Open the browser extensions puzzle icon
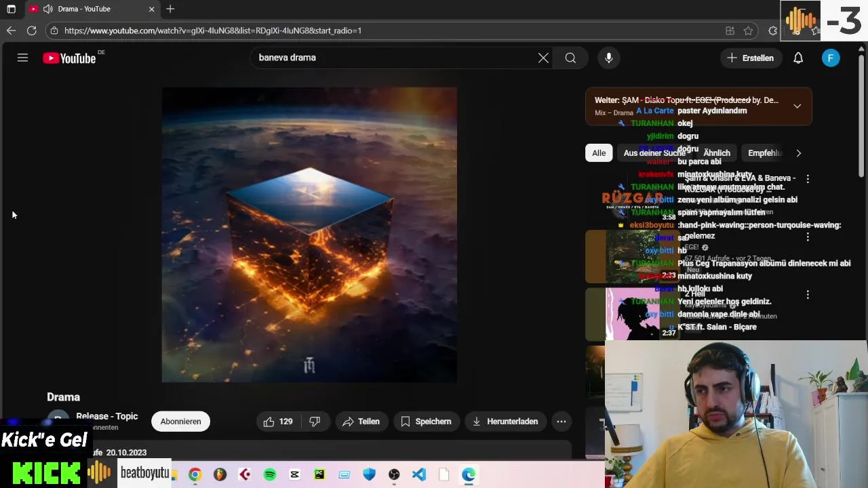868x488 pixels. point(772,30)
